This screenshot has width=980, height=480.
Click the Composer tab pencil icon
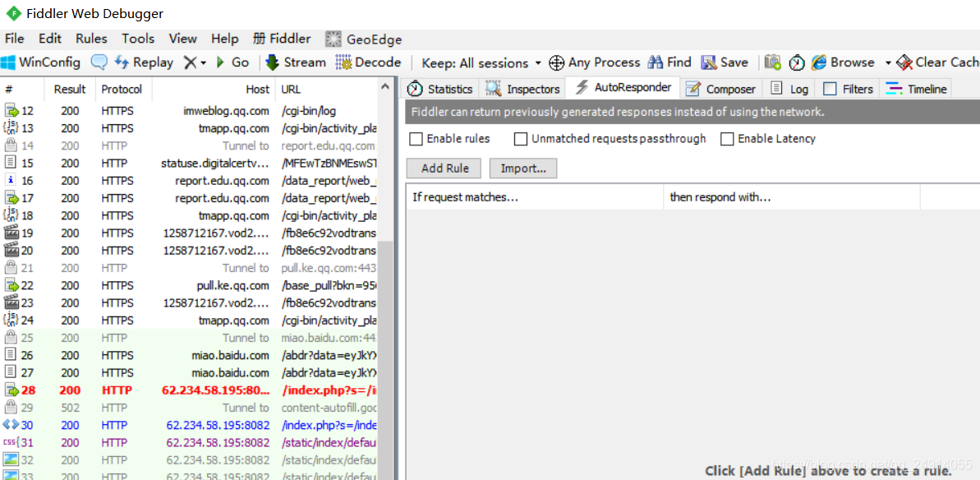(692, 90)
